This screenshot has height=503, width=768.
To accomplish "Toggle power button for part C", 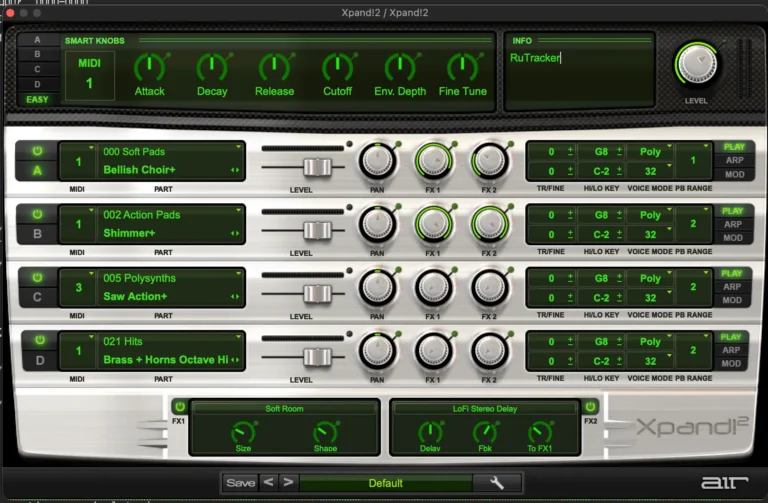I will 38,277.
